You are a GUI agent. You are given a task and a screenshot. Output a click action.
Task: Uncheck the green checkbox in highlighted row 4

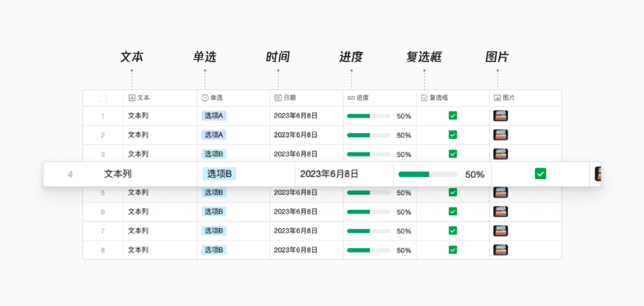click(x=540, y=174)
